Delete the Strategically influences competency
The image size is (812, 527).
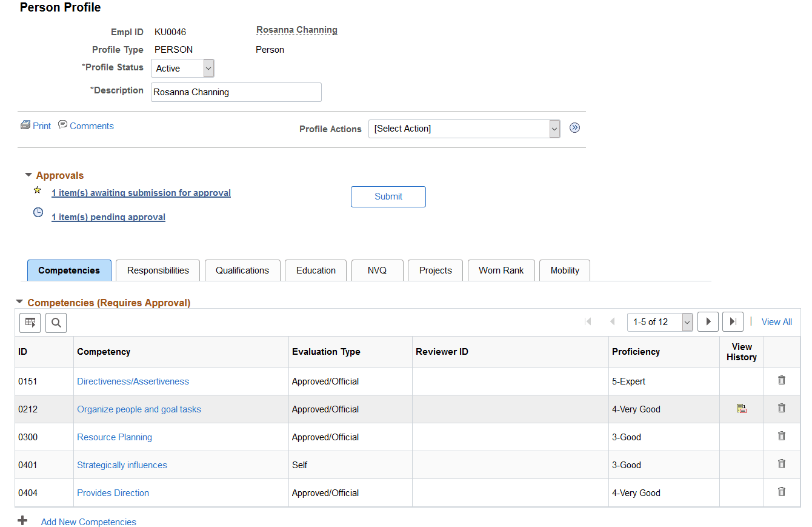[x=781, y=464]
